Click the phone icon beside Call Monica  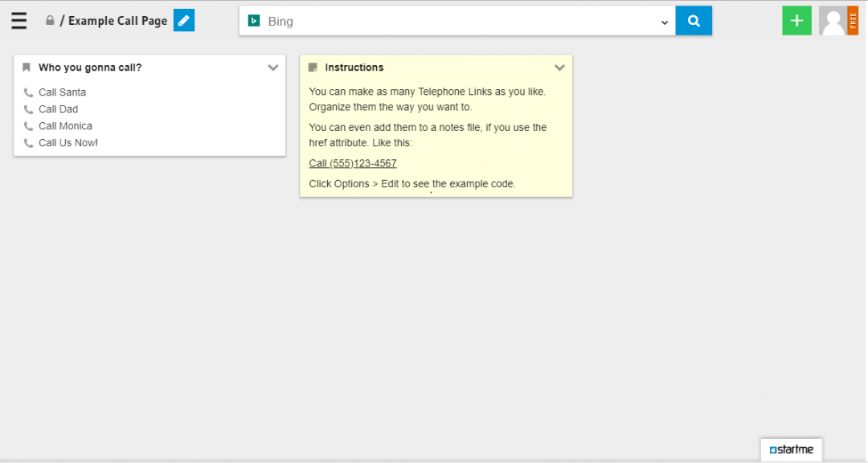click(x=28, y=126)
